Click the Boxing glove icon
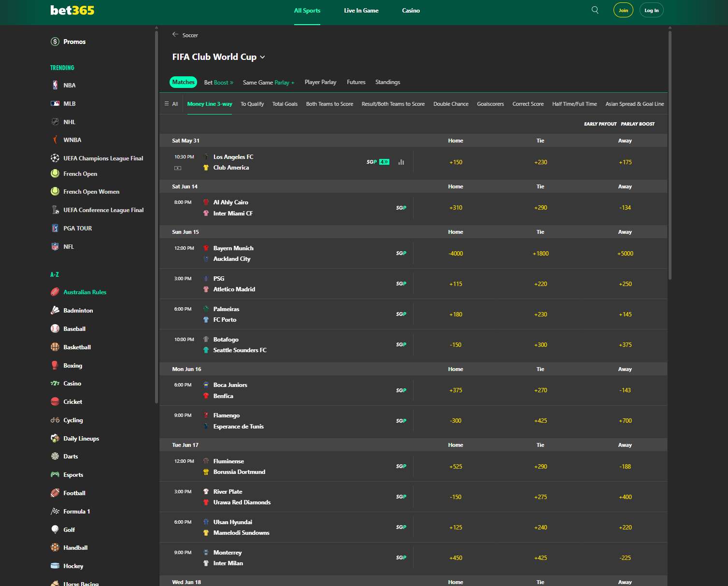 tap(55, 365)
